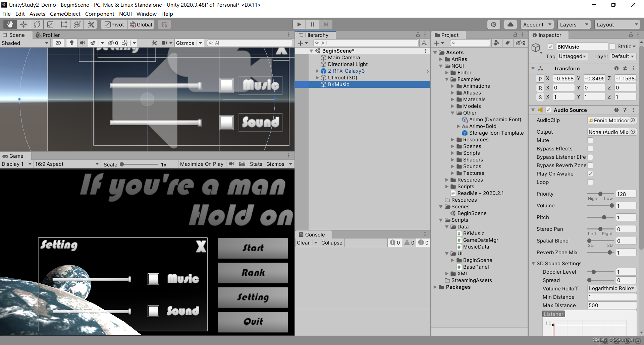Select the Scale tool
Screen dimensions: 644x345
[x=50, y=24]
